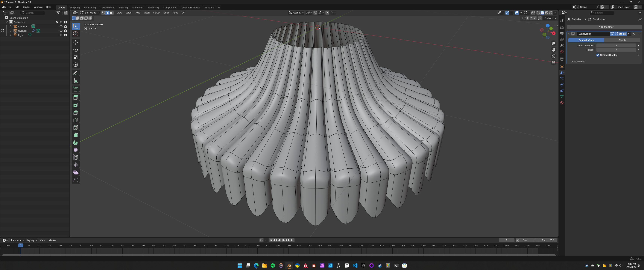Hide Camera in viewport via eye icon

click(x=61, y=27)
